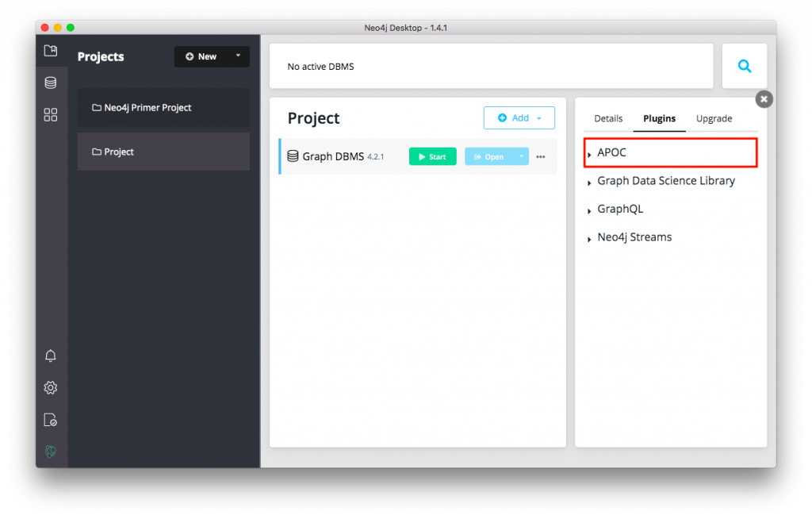Open the DBMS database sidebar icon
This screenshot has height=519, width=812.
[x=51, y=83]
